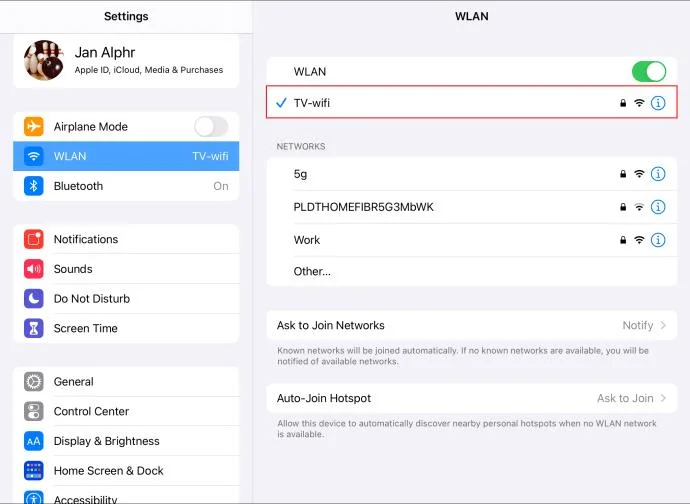Open General settings
Screen dimensions: 690x504
pos(126,382)
